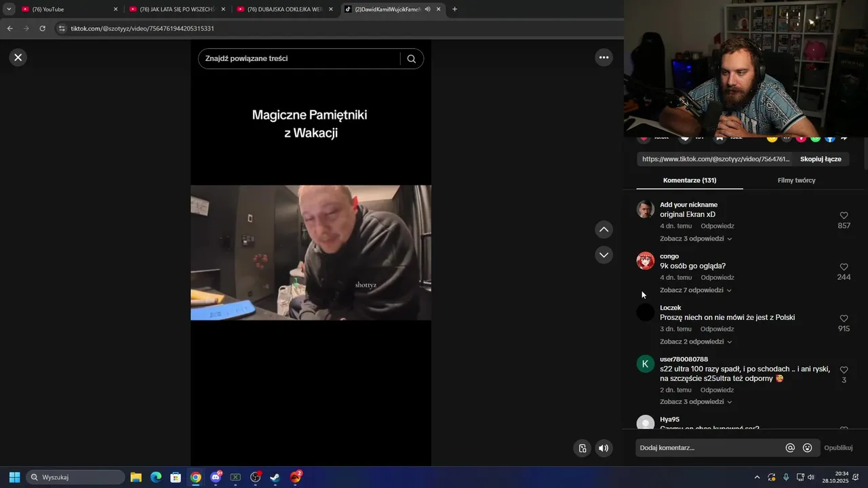The height and width of the screenshot is (488, 868).
Task: Like the 'original Ekran xD' comment
Action: pyautogui.click(x=844, y=216)
